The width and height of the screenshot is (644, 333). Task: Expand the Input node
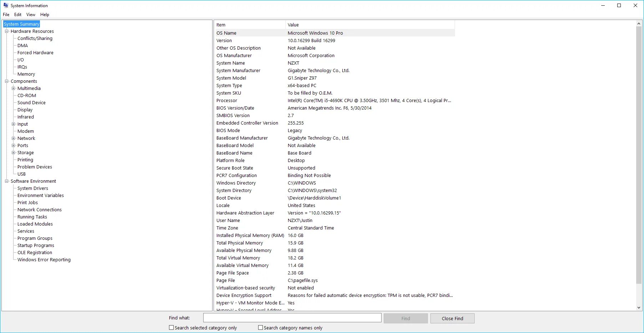coord(14,124)
